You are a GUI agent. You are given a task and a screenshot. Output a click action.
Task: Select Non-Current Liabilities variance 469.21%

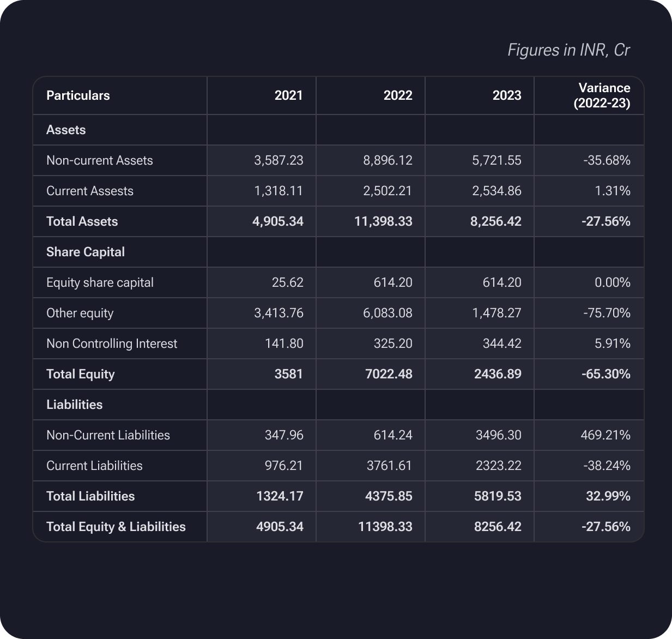tap(606, 435)
